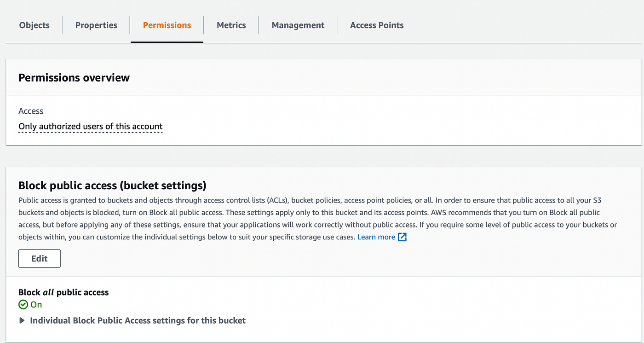Click the Edit button for block public access

(x=40, y=259)
